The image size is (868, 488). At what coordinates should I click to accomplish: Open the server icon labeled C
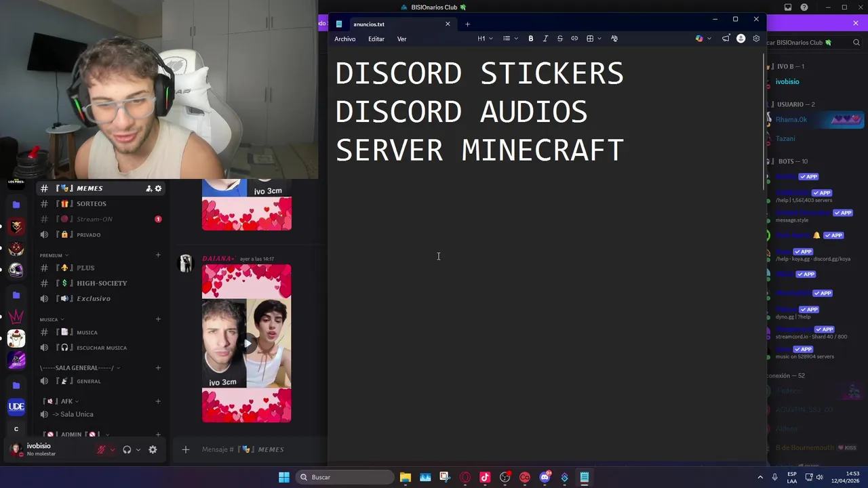[x=16, y=429]
